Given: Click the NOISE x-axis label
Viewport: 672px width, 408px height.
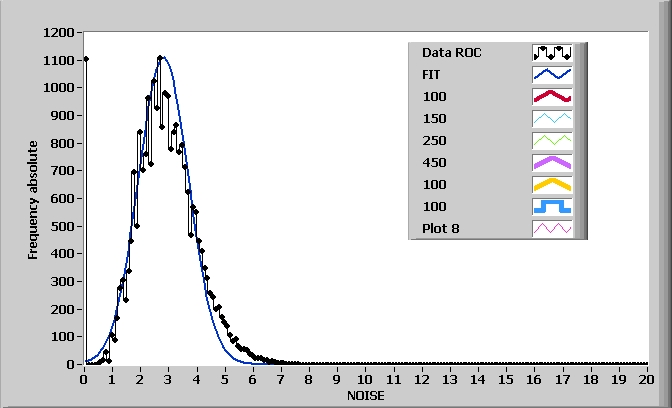Looking at the screenshot, I should (x=365, y=395).
